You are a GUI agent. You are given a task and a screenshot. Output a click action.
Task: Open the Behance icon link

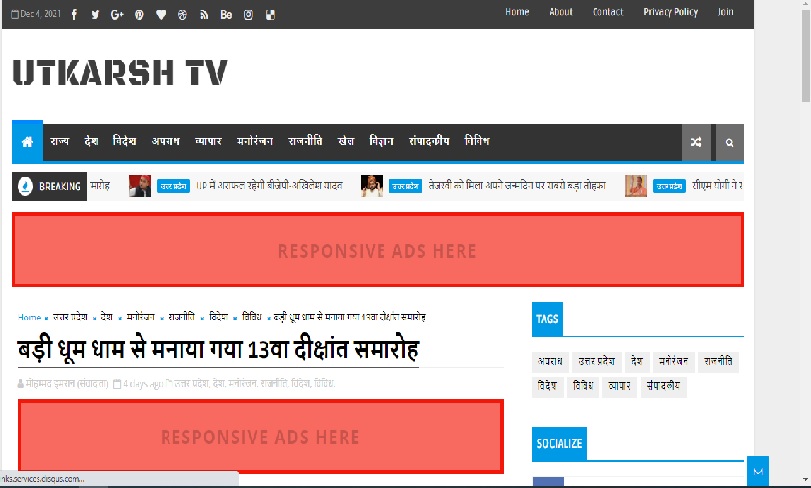pos(226,14)
